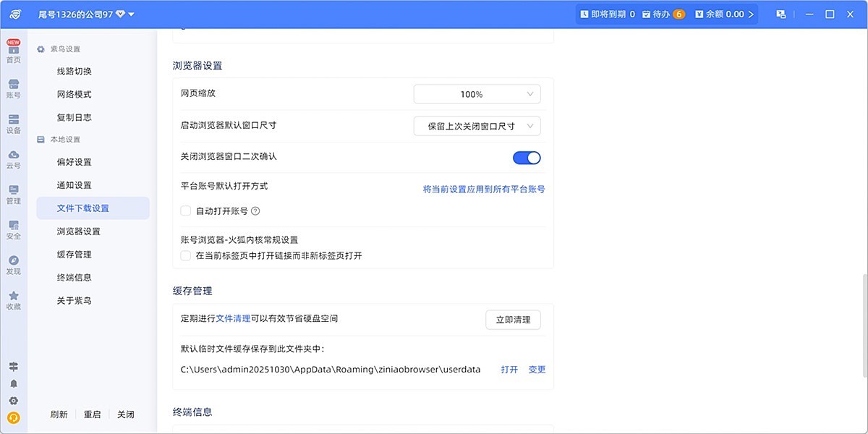This screenshot has height=434, width=868.
Task: Open the 启动浏览器默认窗口尺寸 dropdown
Action: coord(477,125)
